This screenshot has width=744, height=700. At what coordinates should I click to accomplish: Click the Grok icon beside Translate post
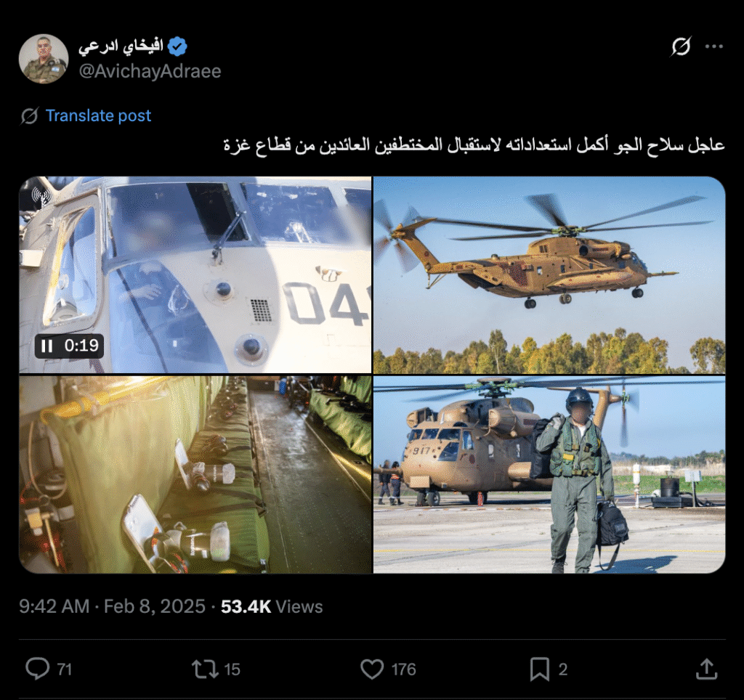(29, 115)
